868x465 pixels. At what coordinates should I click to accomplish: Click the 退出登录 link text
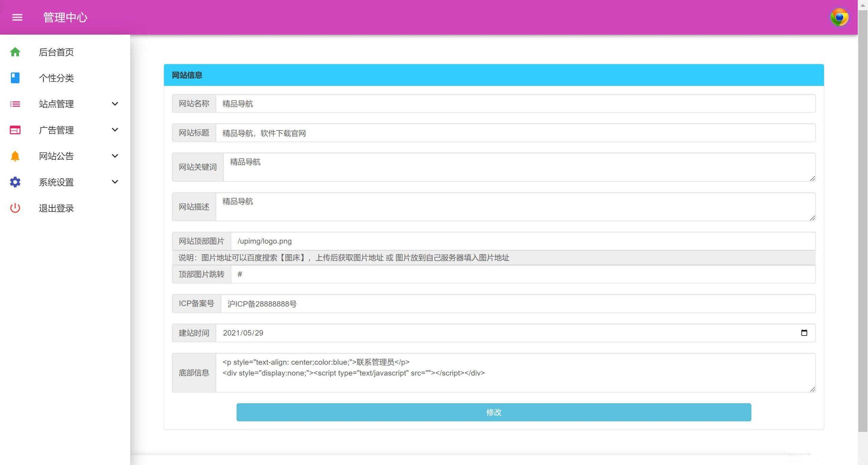(56, 208)
